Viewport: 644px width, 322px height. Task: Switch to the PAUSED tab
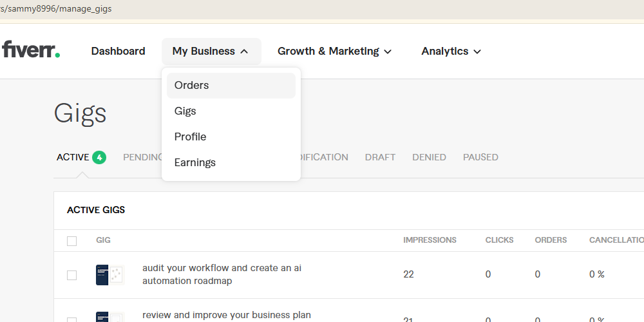(x=480, y=157)
